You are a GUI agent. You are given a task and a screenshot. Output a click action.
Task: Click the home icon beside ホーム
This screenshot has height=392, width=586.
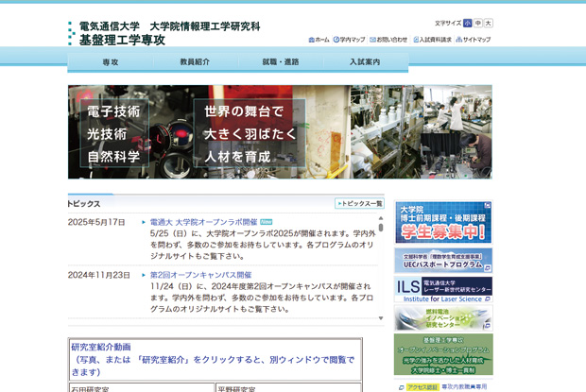[x=311, y=40]
